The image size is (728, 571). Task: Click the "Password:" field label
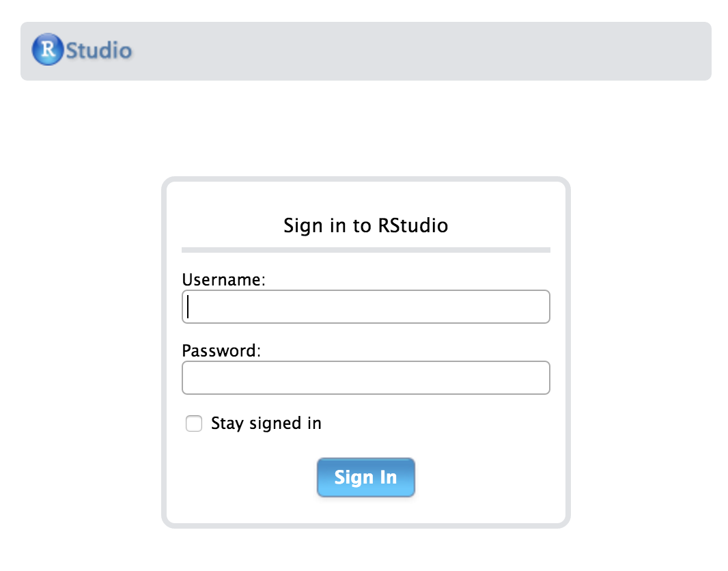point(221,351)
